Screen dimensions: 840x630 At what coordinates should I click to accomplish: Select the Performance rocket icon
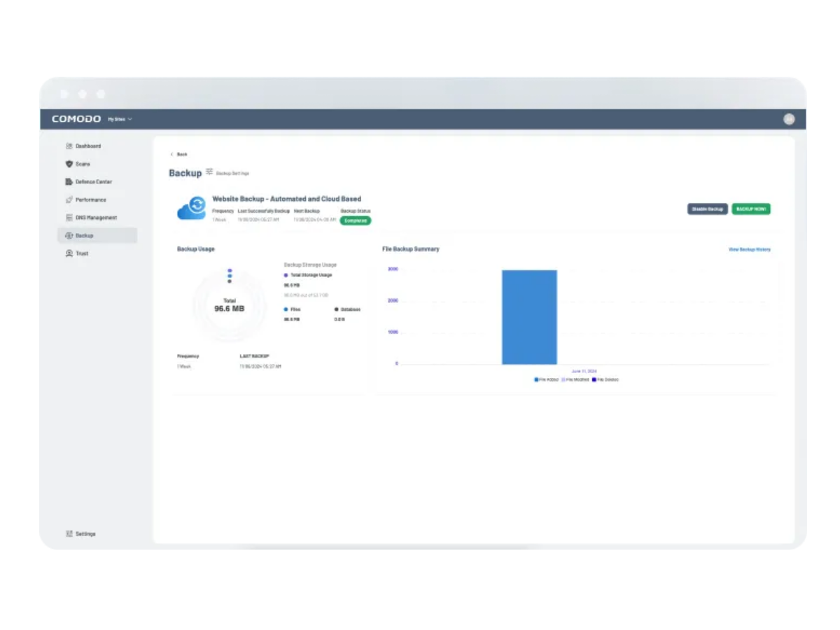69,200
